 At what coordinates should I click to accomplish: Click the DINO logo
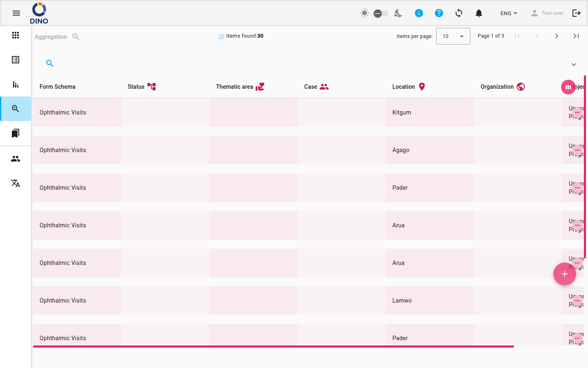(x=39, y=13)
